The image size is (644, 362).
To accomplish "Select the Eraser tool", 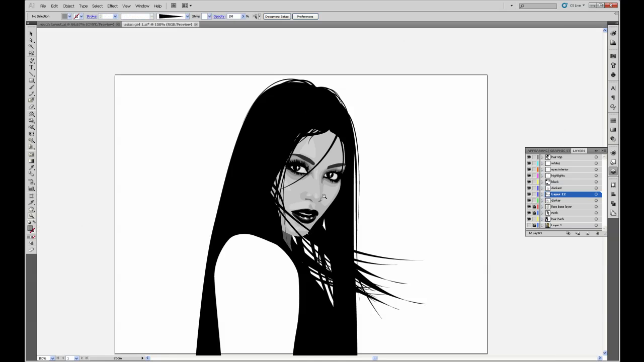I will 31,107.
